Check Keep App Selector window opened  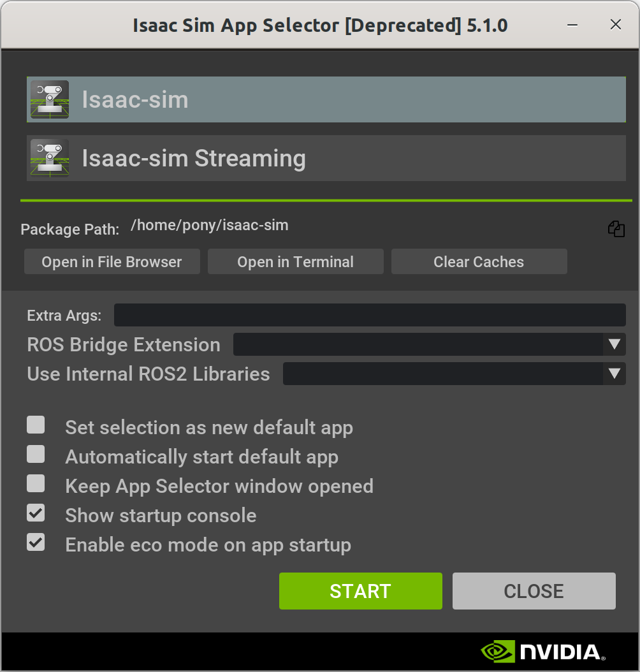pyautogui.click(x=36, y=483)
